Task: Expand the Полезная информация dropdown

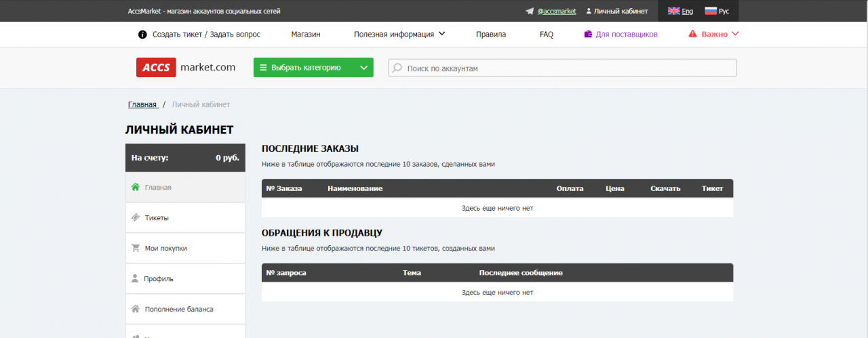Action: point(441,34)
